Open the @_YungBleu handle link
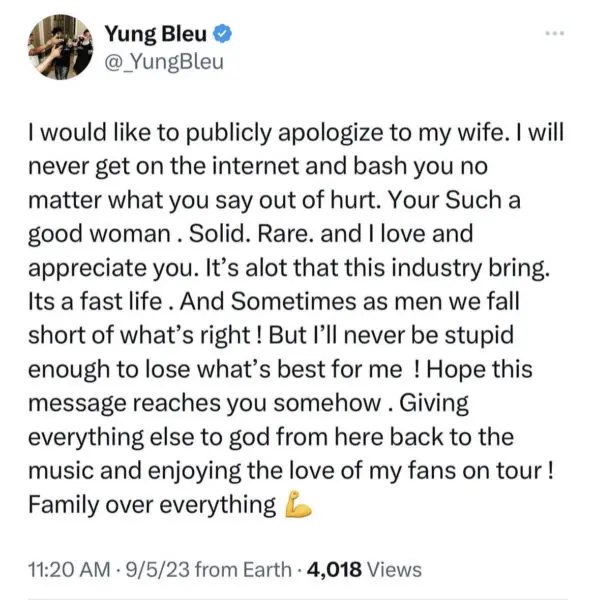Screen dimensions: 595x600 [164, 62]
